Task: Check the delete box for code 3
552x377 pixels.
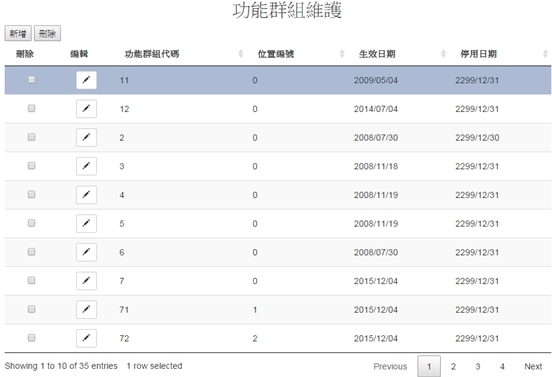Action: coord(31,165)
